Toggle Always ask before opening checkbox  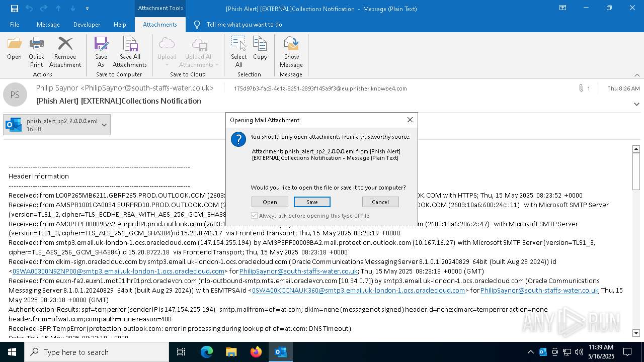coord(255,216)
